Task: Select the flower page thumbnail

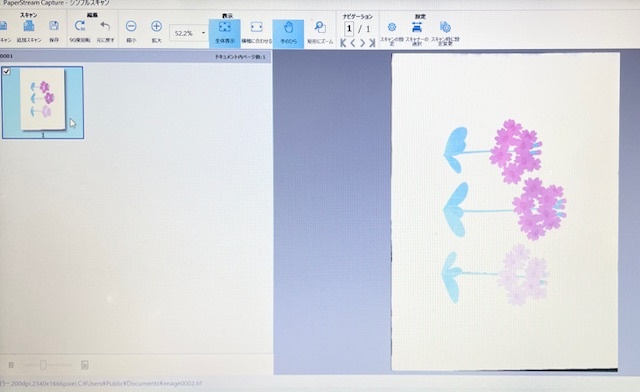Action: (x=43, y=102)
